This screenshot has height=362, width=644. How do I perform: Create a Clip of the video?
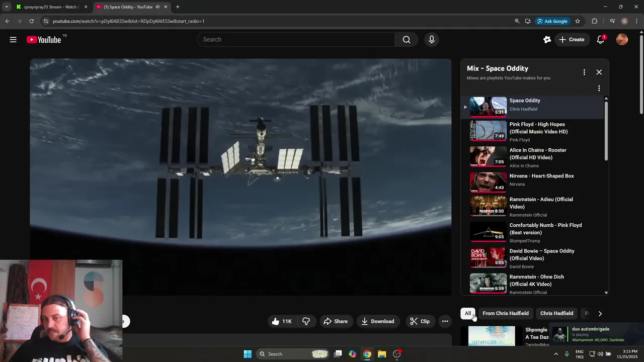(420, 321)
